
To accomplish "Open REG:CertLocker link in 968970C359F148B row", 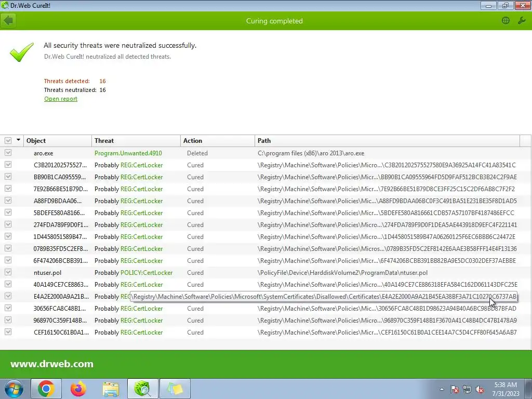I will coord(141,320).
